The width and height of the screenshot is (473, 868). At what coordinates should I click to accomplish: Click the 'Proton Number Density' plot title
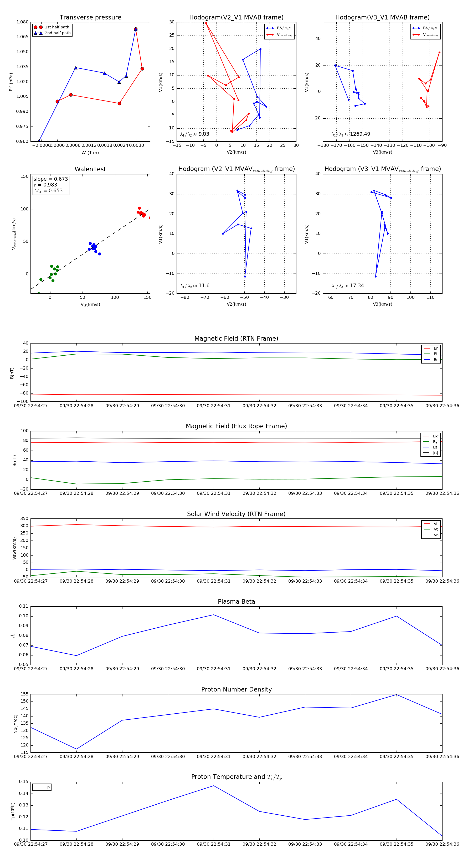tap(236, 689)
